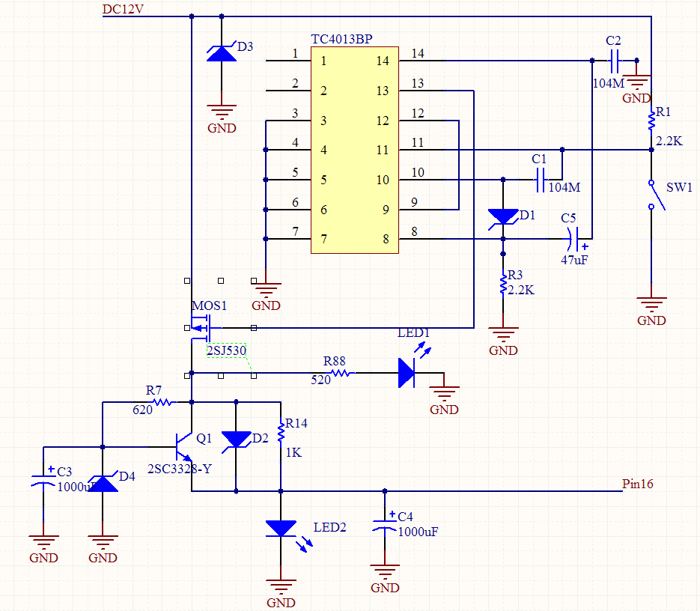
Task: Click the C4 1000uF capacitor symbol
Action: (385, 524)
